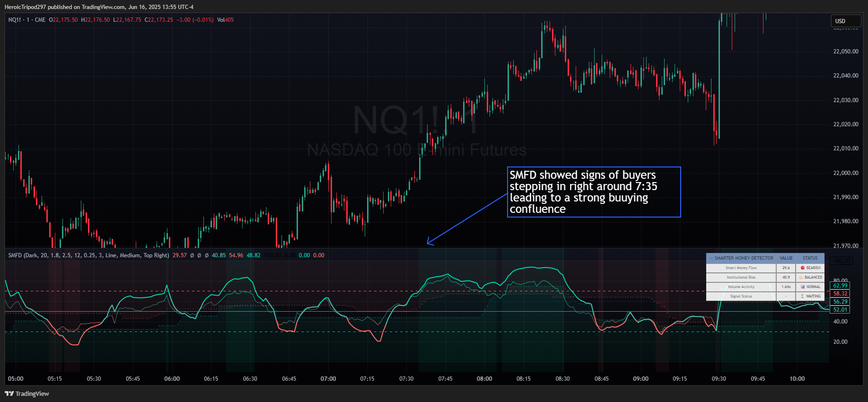The width and height of the screenshot is (868, 402).
Task: Click the 22,020.00 price axis label
Action: 846,124
